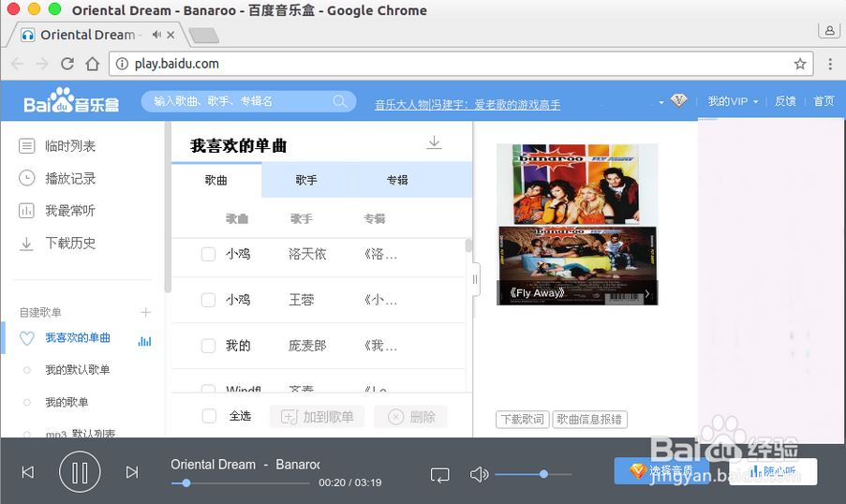Open 我最常听 most played list

[x=56, y=211]
